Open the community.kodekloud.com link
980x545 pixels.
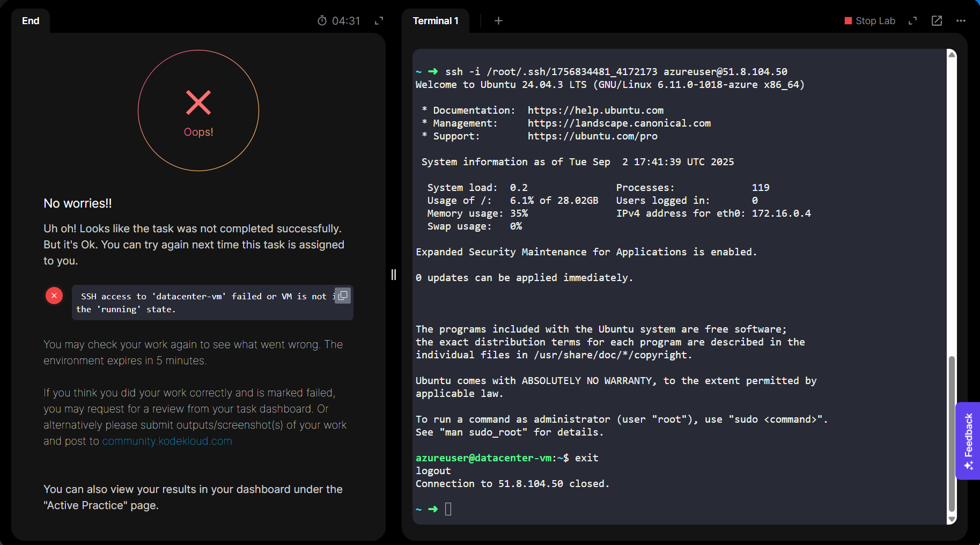167,441
